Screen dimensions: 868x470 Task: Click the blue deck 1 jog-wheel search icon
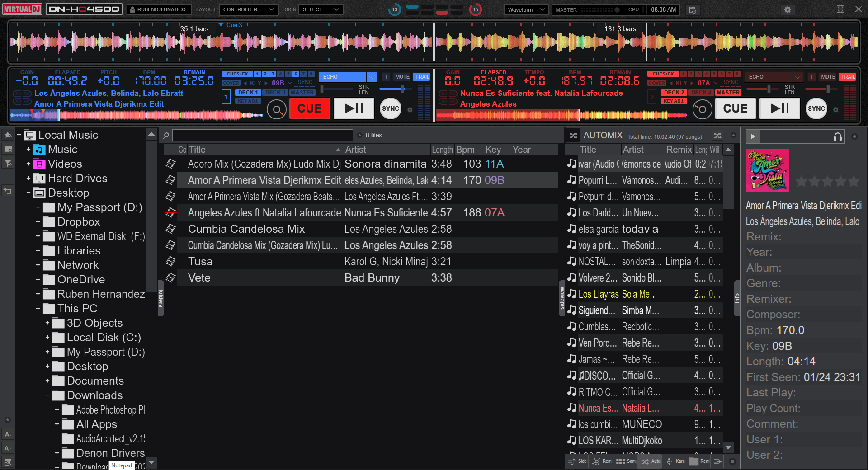(277, 109)
